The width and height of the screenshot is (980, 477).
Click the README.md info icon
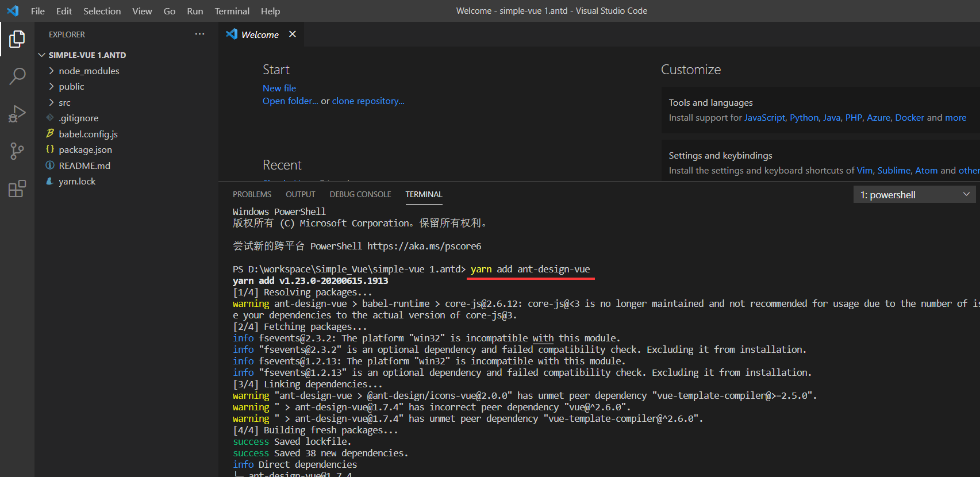coord(50,166)
